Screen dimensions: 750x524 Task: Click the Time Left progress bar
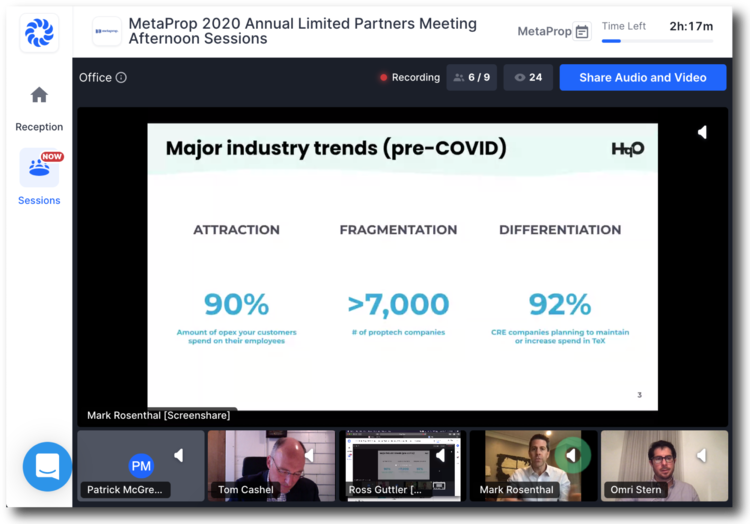657,41
